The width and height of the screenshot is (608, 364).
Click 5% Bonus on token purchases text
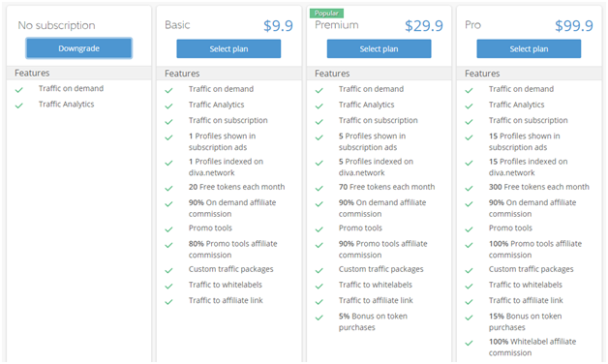(x=373, y=321)
